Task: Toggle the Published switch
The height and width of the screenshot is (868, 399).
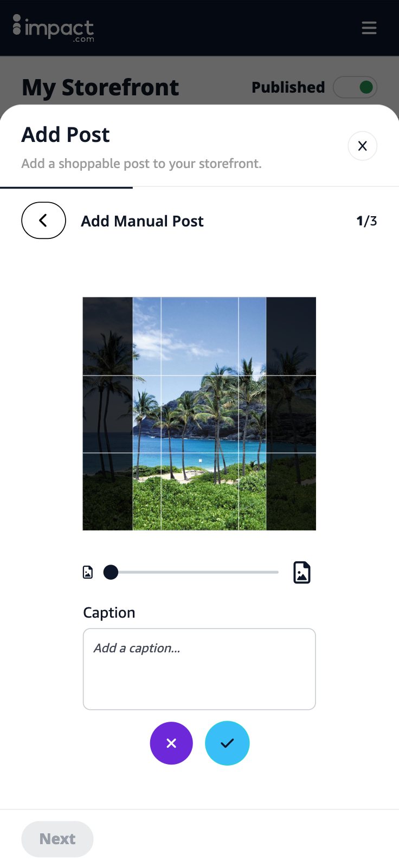Action: [355, 87]
